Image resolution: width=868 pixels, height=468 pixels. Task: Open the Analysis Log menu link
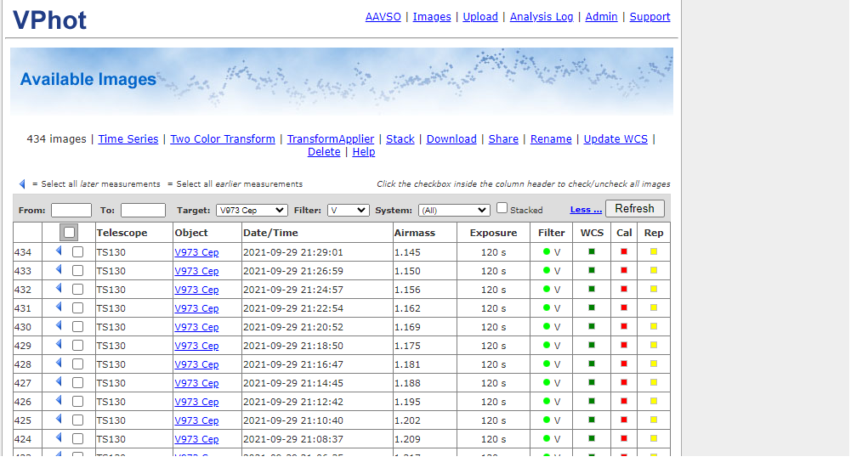click(x=542, y=17)
